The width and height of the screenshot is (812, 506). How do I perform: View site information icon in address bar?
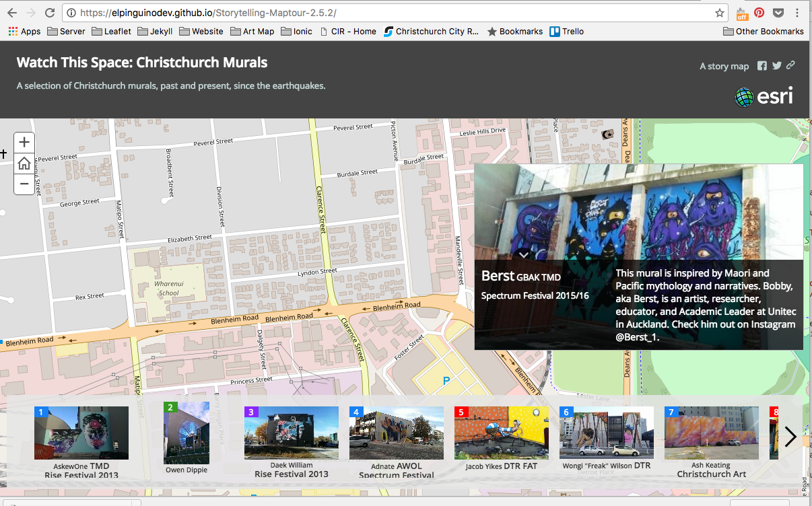(x=71, y=13)
